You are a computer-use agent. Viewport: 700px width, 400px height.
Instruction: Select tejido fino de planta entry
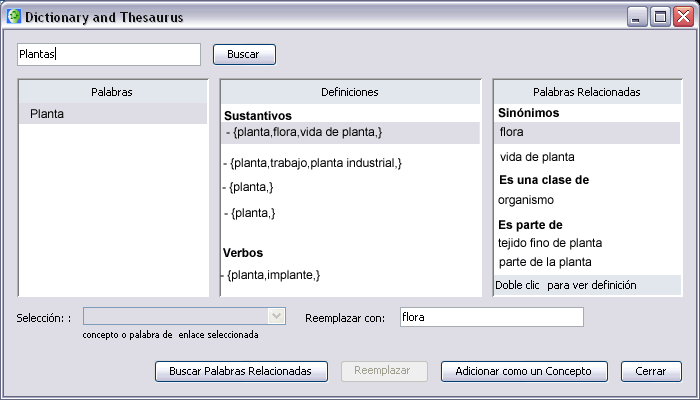[550, 243]
